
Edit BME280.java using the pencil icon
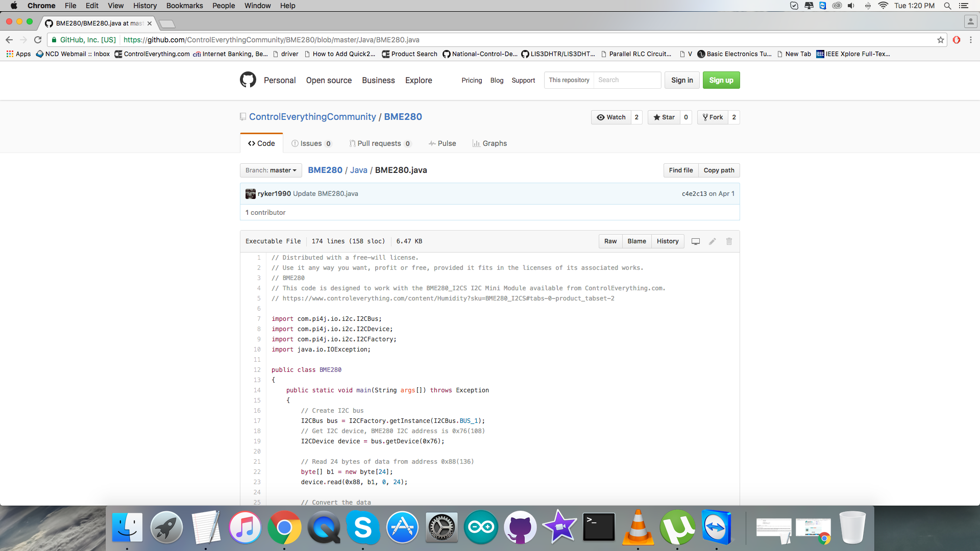(712, 241)
